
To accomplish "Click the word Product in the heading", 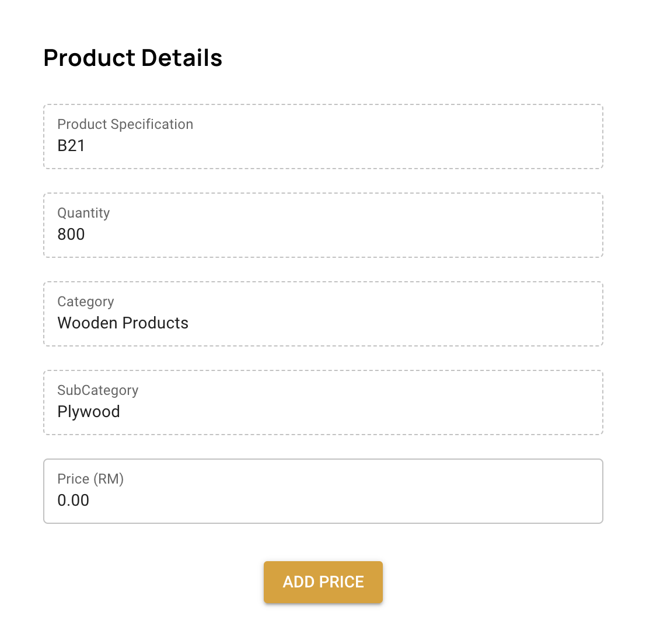I will click(89, 58).
